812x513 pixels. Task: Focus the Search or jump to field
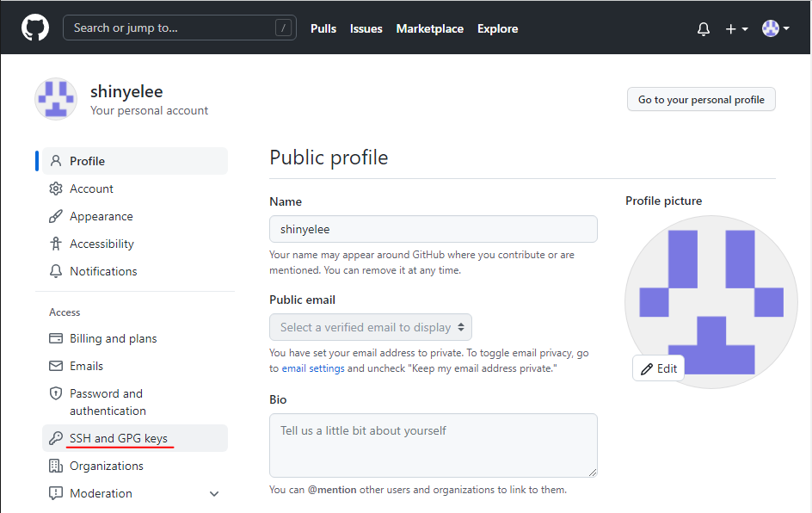click(179, 28)
